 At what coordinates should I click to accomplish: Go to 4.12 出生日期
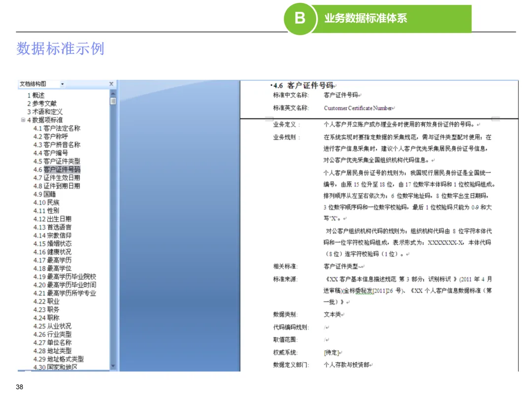pos(53,219)
